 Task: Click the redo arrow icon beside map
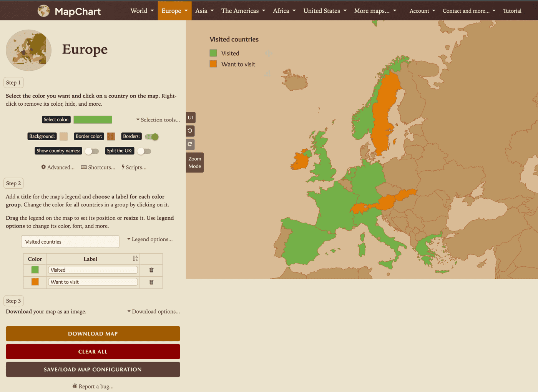[x=190, y=144]
